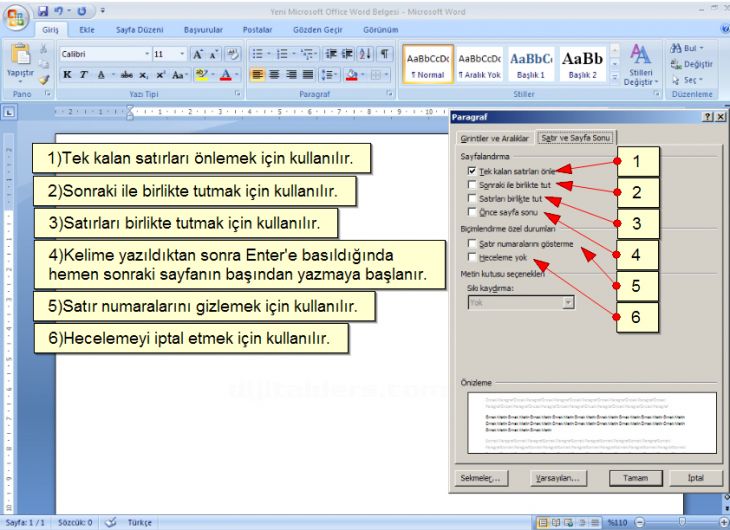Click the Yapıştır paste icon
Image resolution: width=730 pixels, height=530 pixels.
[20, 54]
